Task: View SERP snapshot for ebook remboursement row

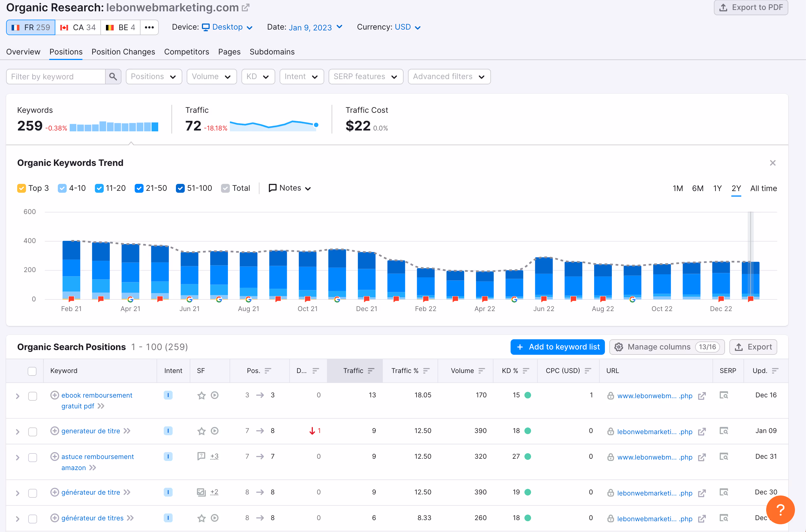Action: point(724,395)
